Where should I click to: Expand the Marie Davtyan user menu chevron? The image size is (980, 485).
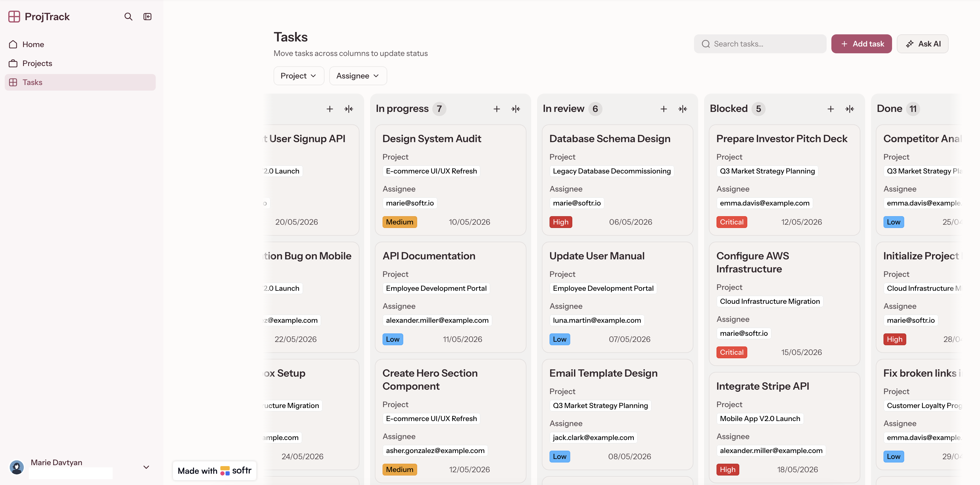(146, 467)
